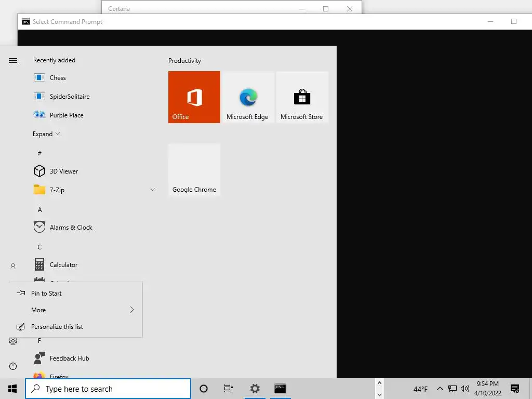Click the Google Chrome tile
532x399 pixels.
(194, 170)
